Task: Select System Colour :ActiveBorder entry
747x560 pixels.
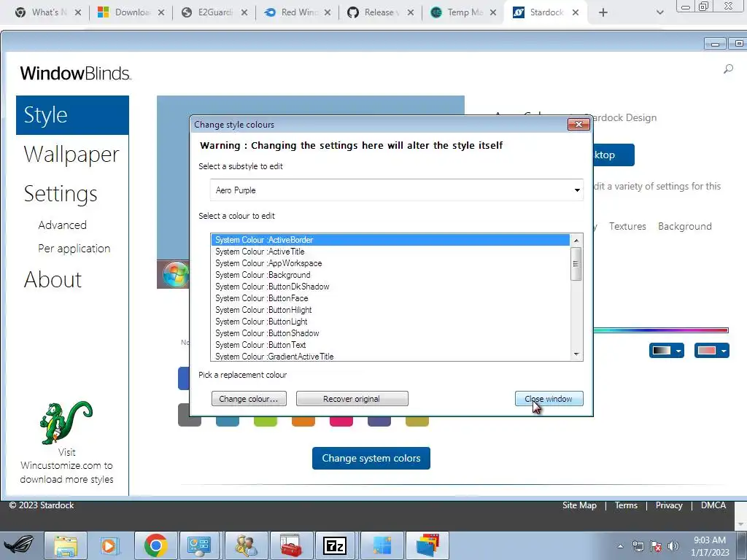Action: tap(390, 239)
